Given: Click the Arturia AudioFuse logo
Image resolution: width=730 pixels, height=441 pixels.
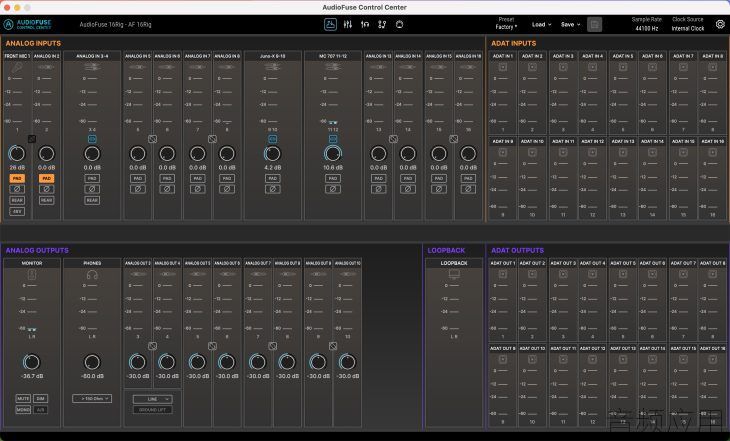Looking at the screenshot, I should point(27,24).
